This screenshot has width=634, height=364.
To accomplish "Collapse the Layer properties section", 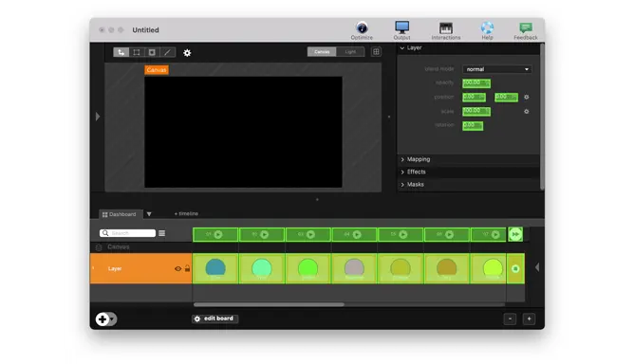I will click(x=402, y=48).
